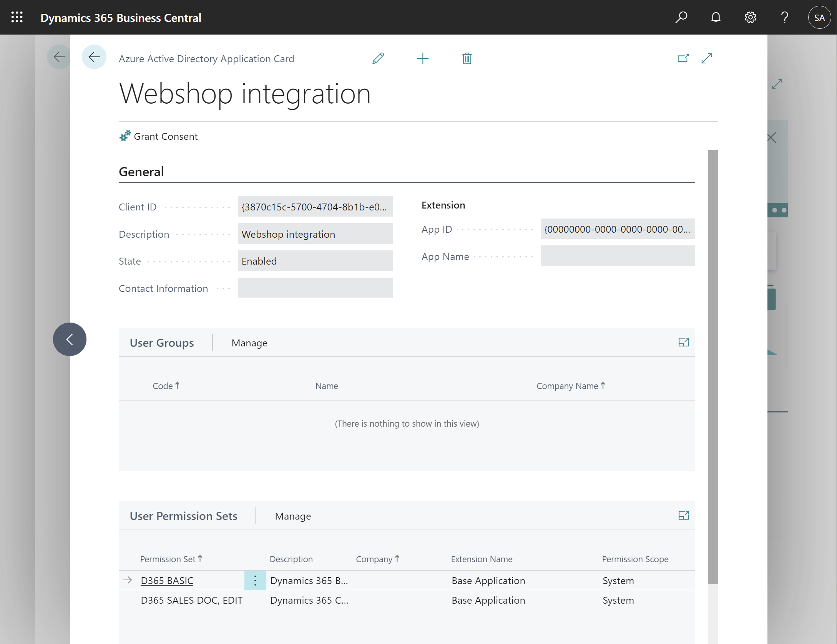Open the notifications bell
This screenshot has height=644, width=837.
click(716, 17)
